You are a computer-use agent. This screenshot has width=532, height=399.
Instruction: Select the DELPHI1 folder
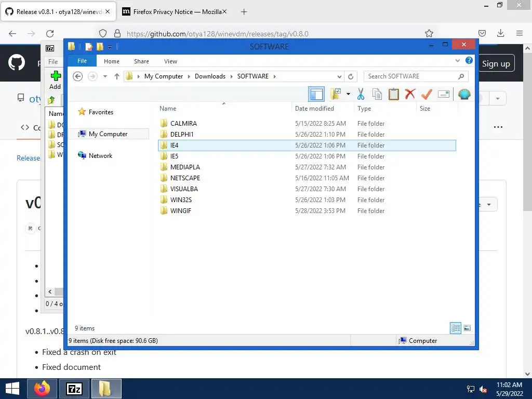coord(307,135)
